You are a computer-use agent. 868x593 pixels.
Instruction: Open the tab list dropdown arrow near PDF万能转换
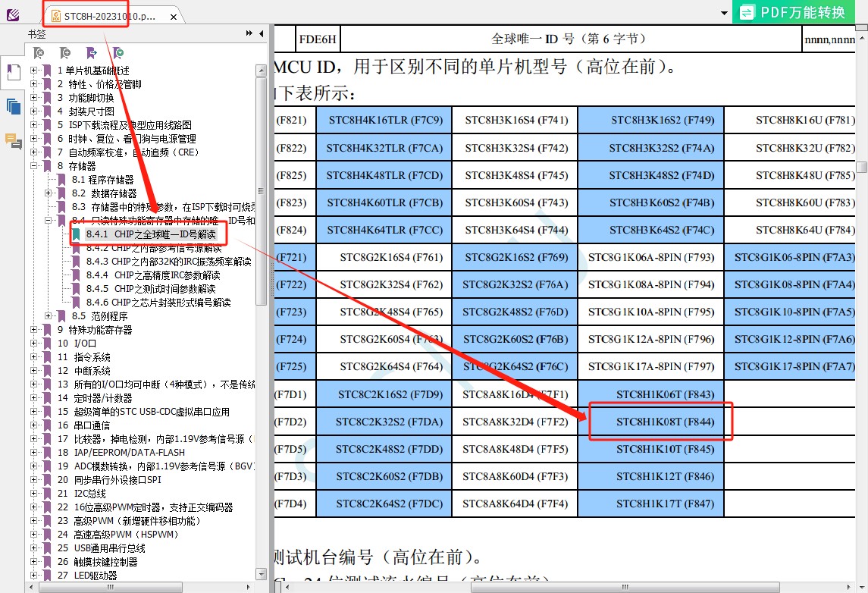pyautogui.click(x=724, y=13)
